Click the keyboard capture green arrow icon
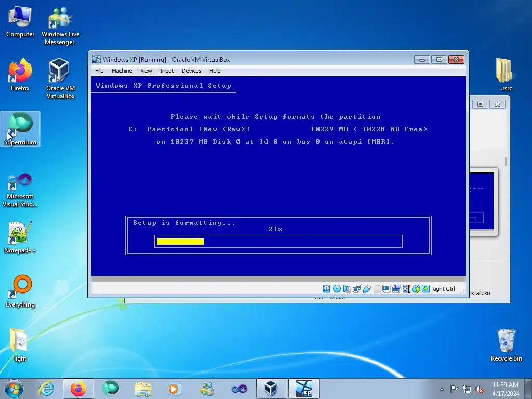This screenshot has height=399, width=532. [x=425, y=289]
